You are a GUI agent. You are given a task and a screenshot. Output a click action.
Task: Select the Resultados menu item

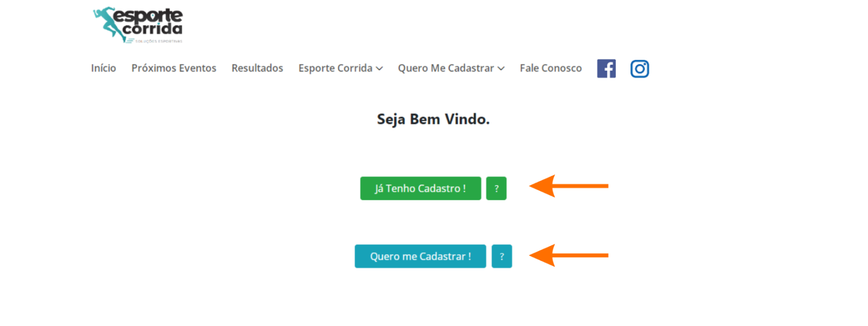pos(257,68)
